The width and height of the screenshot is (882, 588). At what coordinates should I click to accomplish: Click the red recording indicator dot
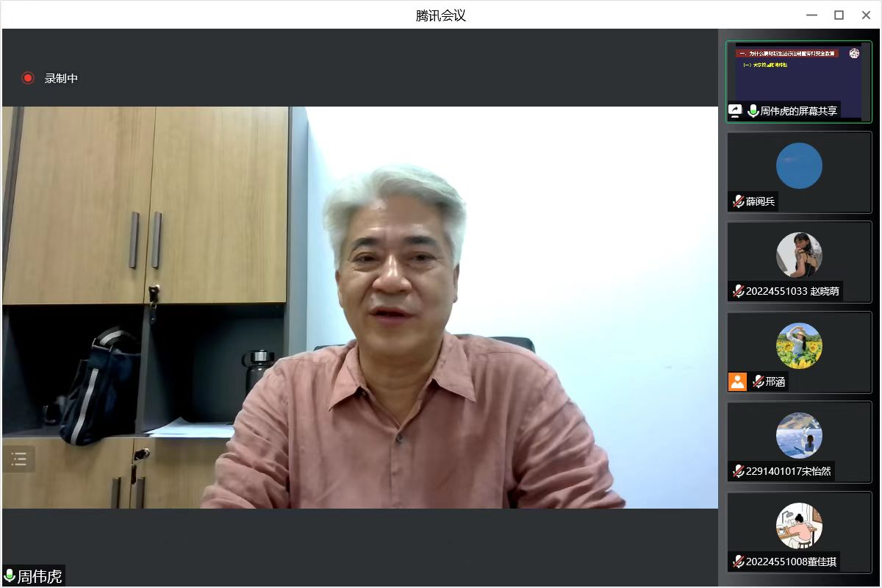pos(28,78)
